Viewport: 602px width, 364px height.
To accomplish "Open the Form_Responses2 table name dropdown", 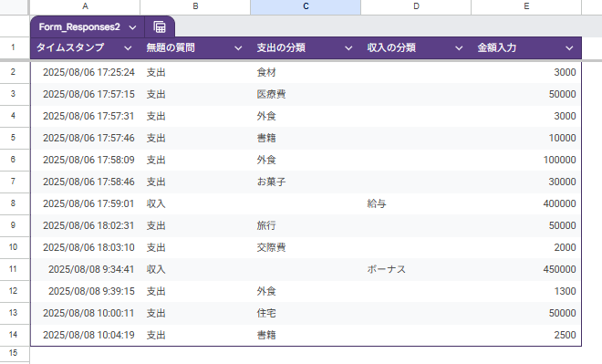I will [x=132, y=27].
